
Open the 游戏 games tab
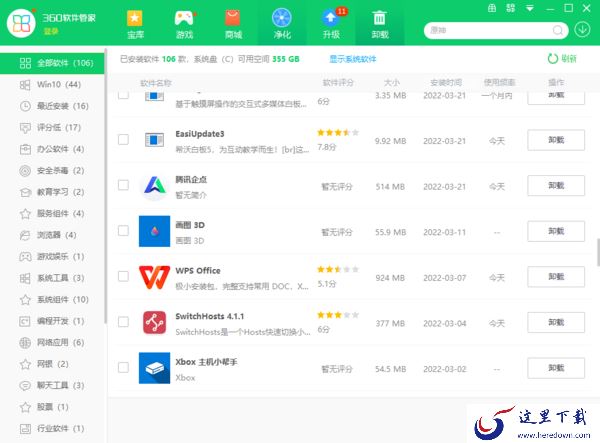[x=184, y=24]
